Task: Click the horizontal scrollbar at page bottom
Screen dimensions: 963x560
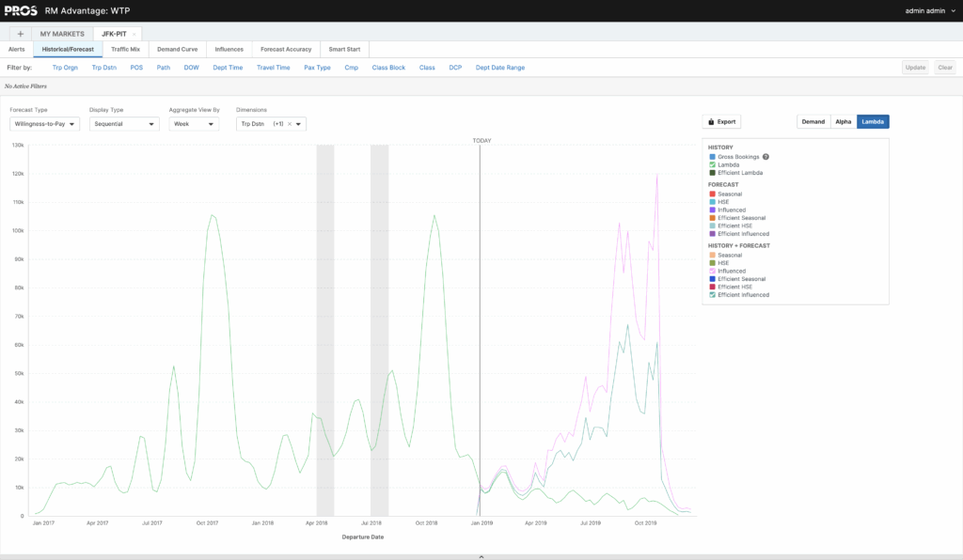Action: point(481,555)
